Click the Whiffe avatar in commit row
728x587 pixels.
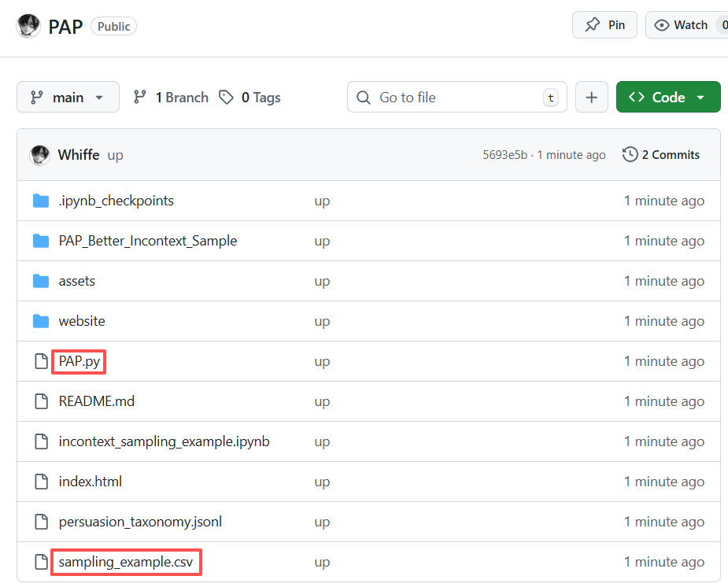pyautogui.click(x=39, y=155)
